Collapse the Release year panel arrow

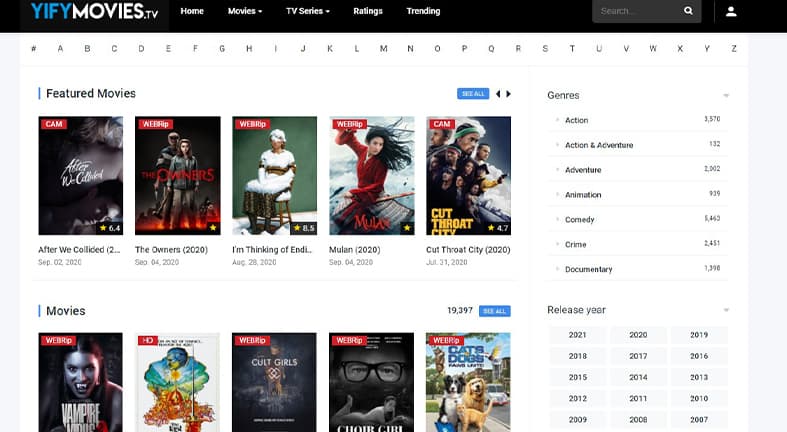[x=726, y=310]
